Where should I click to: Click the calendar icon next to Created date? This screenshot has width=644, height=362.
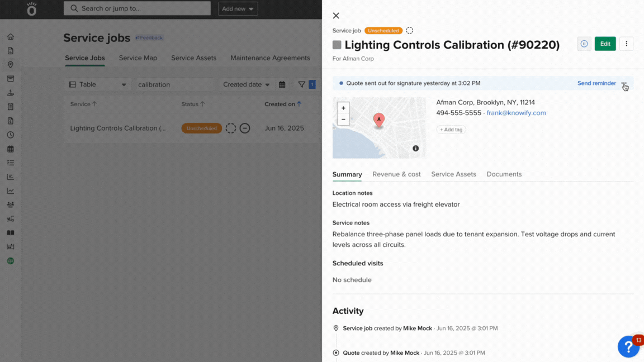coord(282,84)
